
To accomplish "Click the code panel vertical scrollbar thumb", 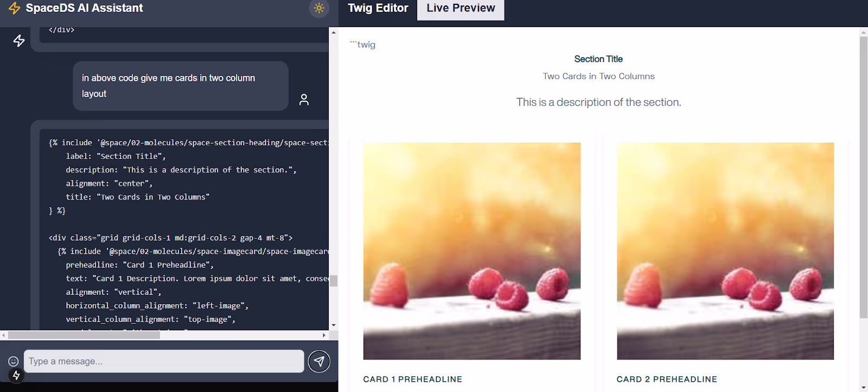I will click(x=334, y=280).
